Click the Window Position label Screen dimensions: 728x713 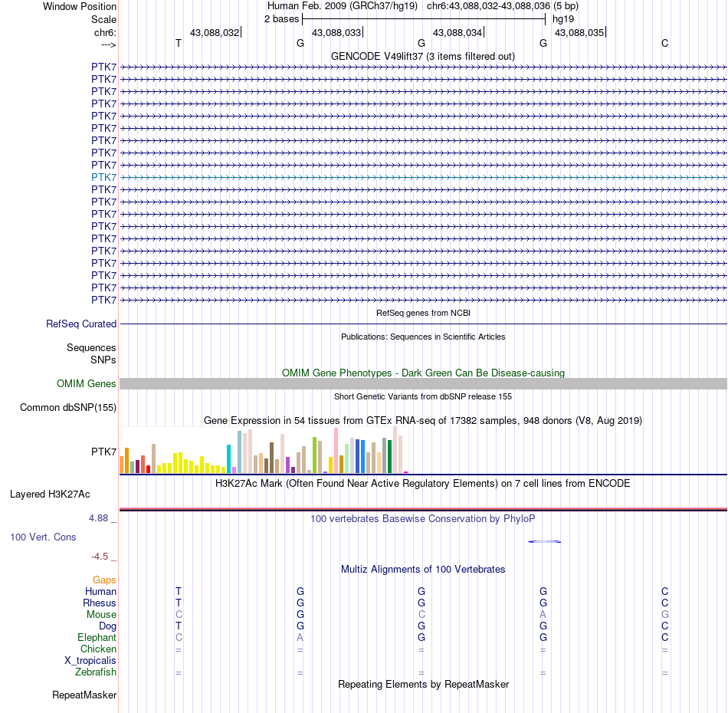80,6
